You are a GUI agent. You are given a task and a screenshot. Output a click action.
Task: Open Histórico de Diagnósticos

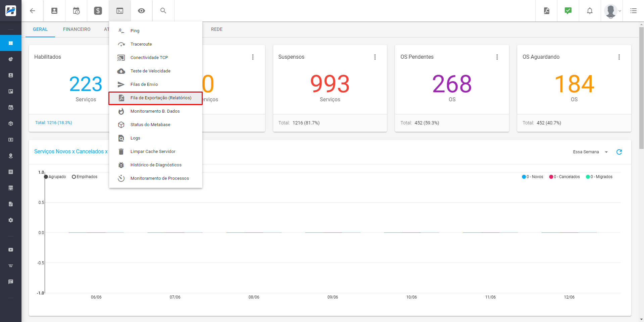[x=156, y=165]
